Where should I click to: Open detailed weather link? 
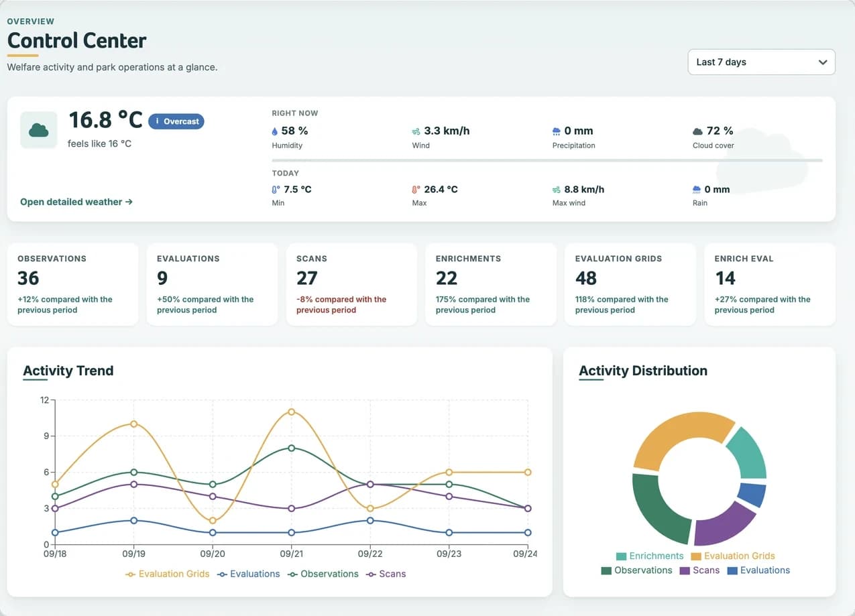(x=76, y=202)
